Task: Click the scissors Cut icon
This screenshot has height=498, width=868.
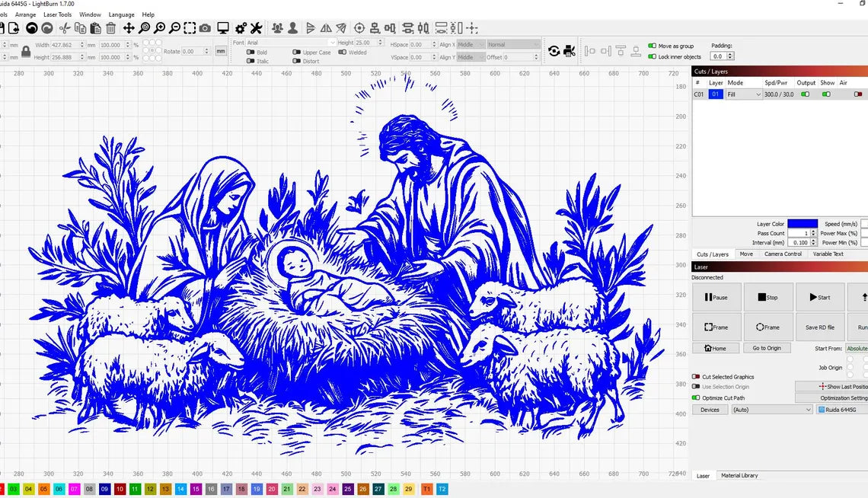Action: (x=65, y=28)
